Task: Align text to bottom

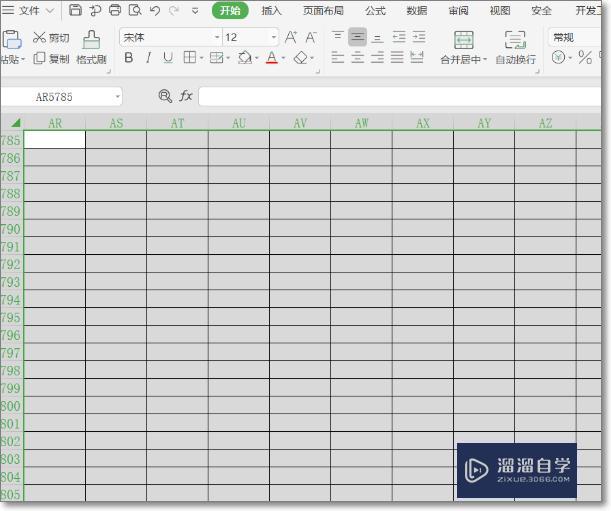Action: tap(377, 38)
